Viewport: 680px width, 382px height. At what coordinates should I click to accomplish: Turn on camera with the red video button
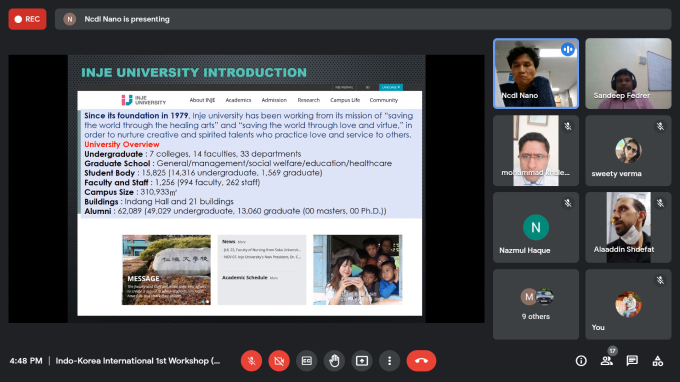point(279,361)
